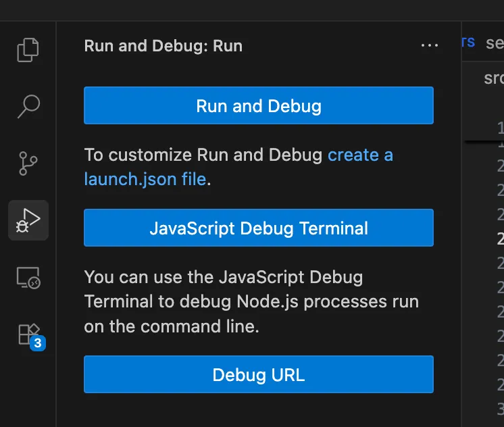This screenshot has width=504, height=427.
Task: Launch the JavaScript Debug Terminal
Action: tap(258, 228)
